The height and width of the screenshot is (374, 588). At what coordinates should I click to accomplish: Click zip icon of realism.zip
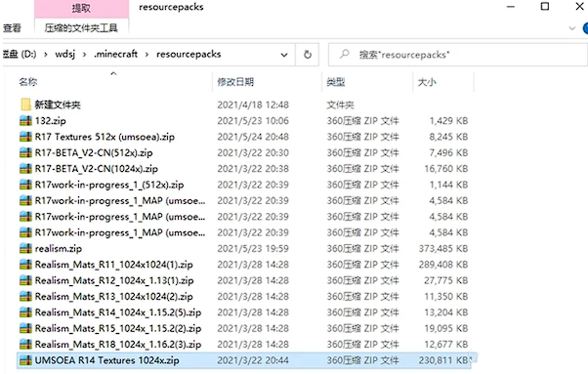(x=25, y=248)
